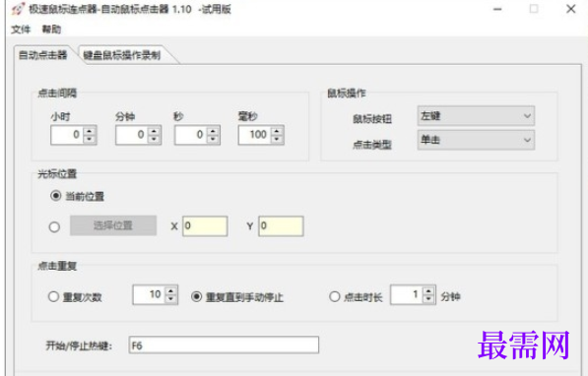Click the Y coordinate input field
Viewport: 588px width, 376px height.
tap(281, 226)
